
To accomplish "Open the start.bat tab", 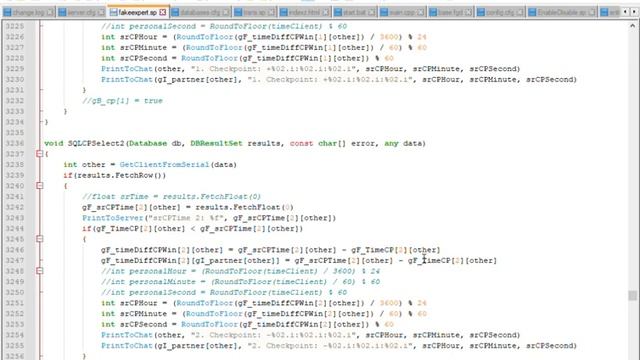I will (x=354, y=12).
